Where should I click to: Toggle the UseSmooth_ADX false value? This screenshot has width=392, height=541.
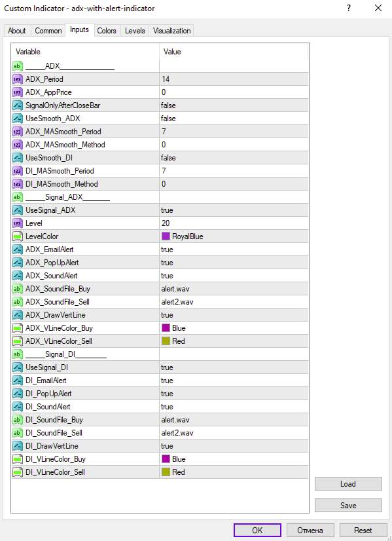pyautogui.click(x=234, y=119)
